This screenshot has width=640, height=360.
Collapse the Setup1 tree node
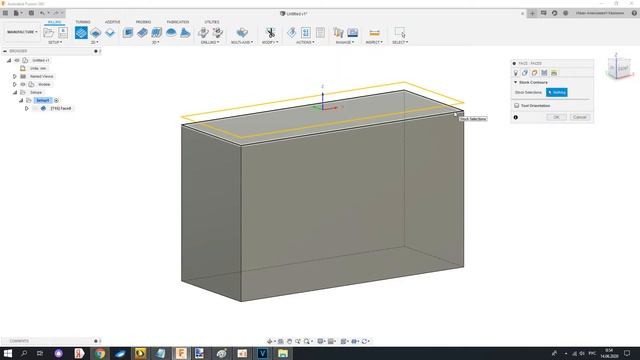21,100
